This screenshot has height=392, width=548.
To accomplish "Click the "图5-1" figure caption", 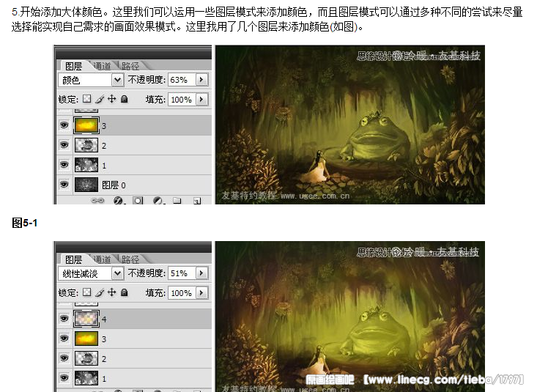I will point(24,223).
